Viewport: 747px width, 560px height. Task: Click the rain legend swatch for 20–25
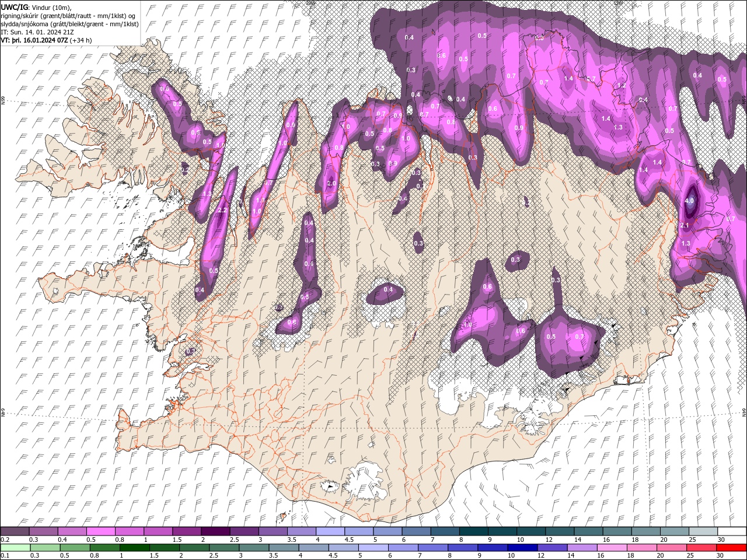coord(672,548)
